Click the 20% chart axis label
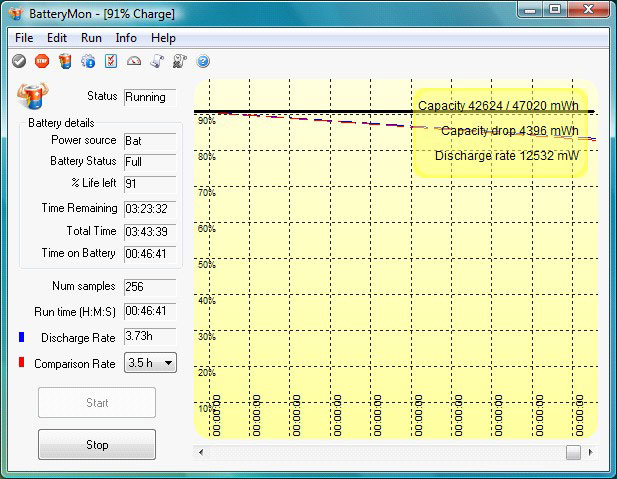 pyautogui.click(x=207, y=372)
